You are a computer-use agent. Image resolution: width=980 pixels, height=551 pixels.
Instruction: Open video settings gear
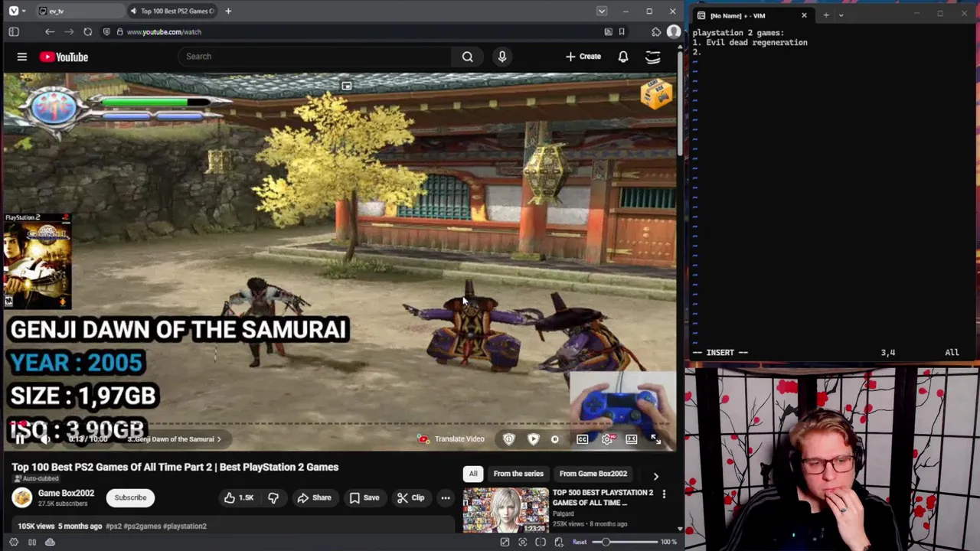click(607, 439)
